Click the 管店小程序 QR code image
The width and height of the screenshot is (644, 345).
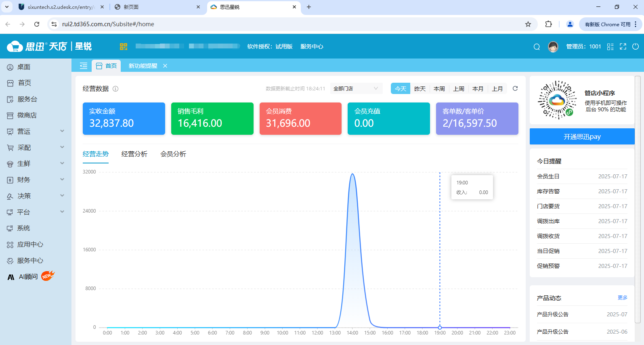(x=557, y=100)
